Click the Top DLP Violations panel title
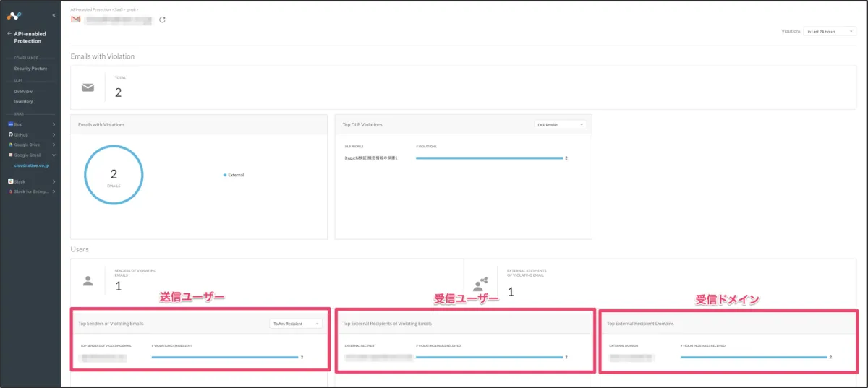 (x=362, y=124)
